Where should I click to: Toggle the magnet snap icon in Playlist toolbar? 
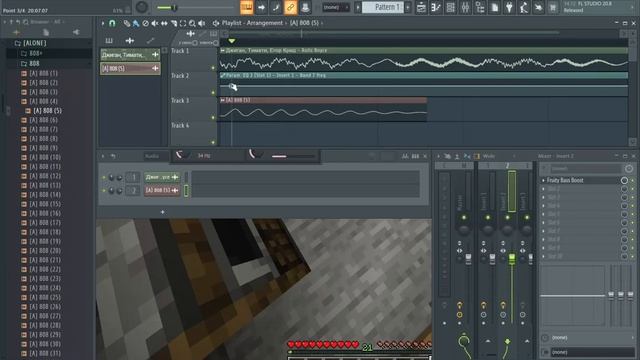(112, 23)
